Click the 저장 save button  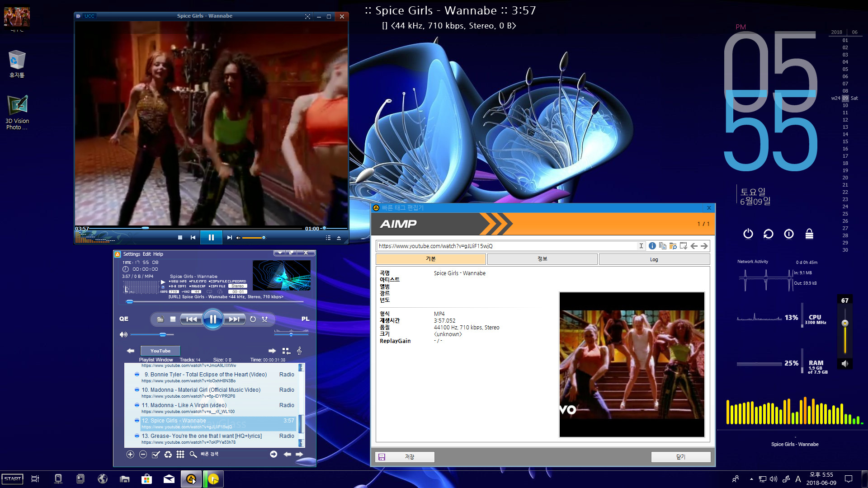(x=405, y=457)
